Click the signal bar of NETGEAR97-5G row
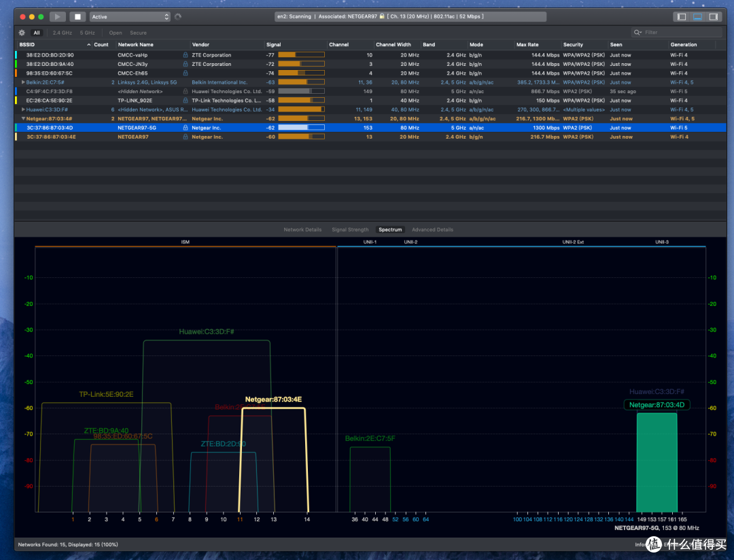The height and width of the screenshot is (560, 734). [301, 127]
